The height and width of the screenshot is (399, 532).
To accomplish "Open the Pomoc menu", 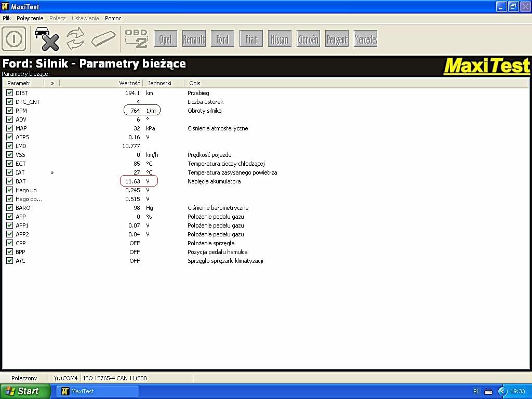I will 113,18.
